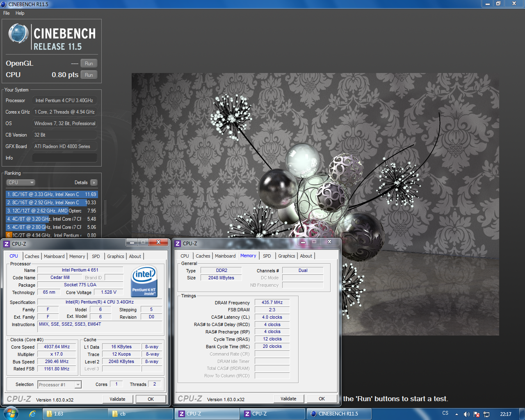The height and width of the screenshot is (420, 525).
Task: Select ranking row 1C/2T @ 4.94 GHz
Action: (52, 235)
